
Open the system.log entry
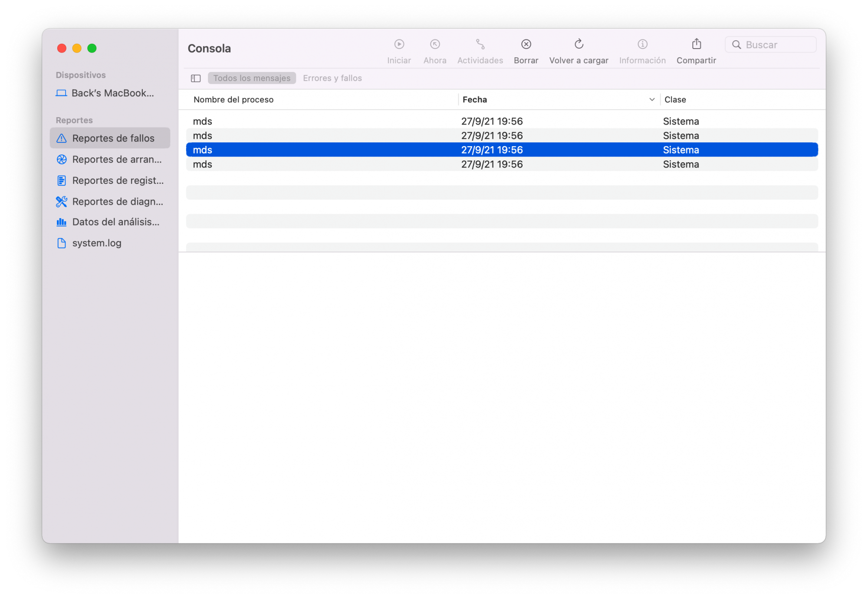click(x=96, y=243)
